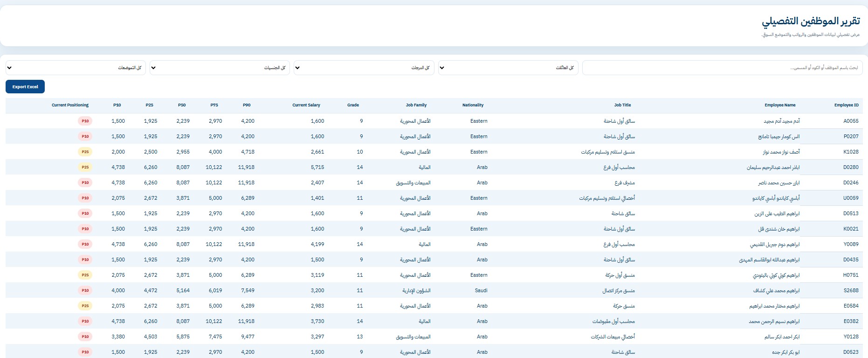Screen dimensions: 868x358
Task: Select employee ID Y0089
Action: click(x=851, y=244)
